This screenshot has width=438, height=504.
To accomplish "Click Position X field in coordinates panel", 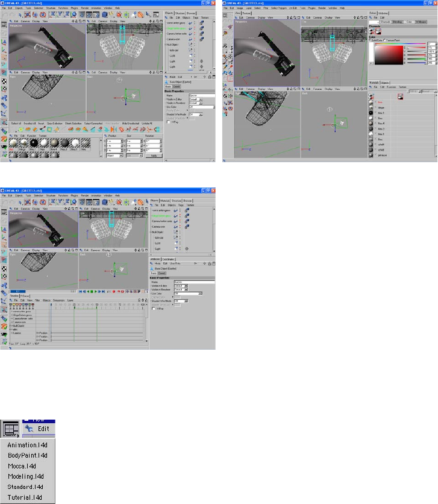I will [114, 141].
